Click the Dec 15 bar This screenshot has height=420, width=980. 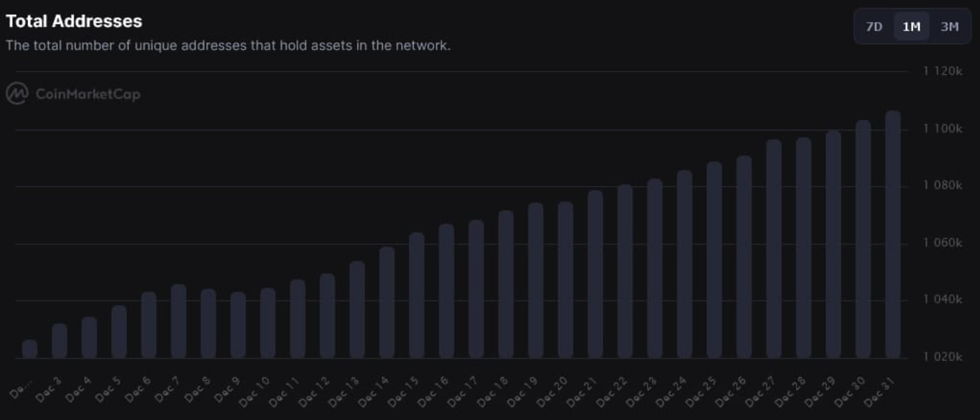(416, 295)
